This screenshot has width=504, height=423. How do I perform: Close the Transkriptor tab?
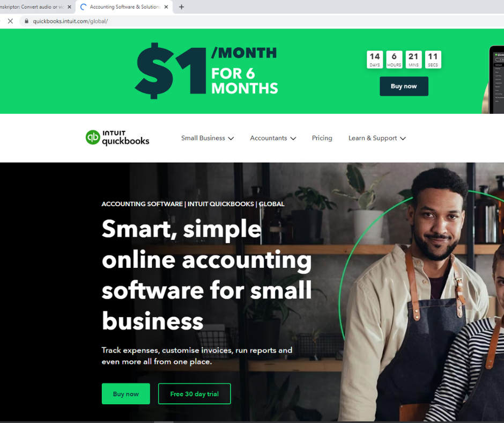[x=69, y=7]
